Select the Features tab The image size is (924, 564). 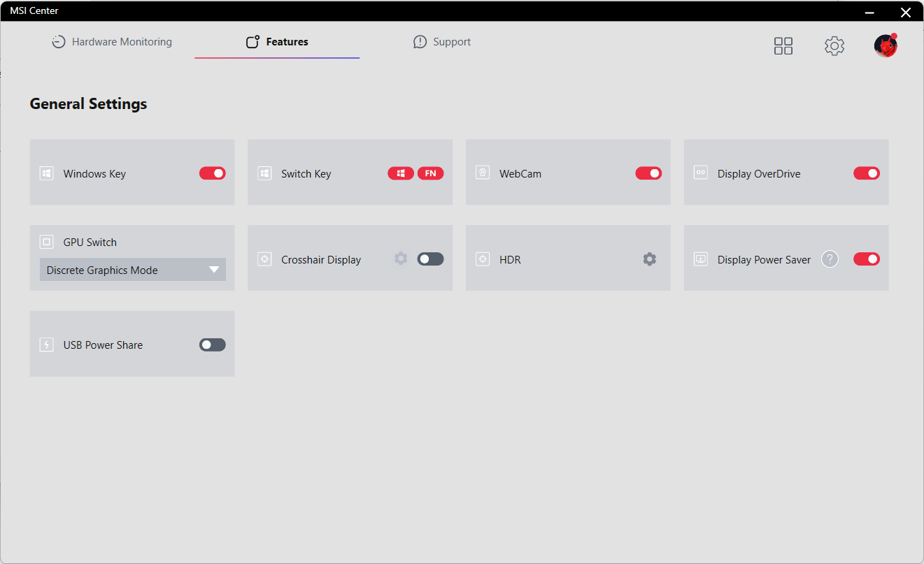point(278,42)
